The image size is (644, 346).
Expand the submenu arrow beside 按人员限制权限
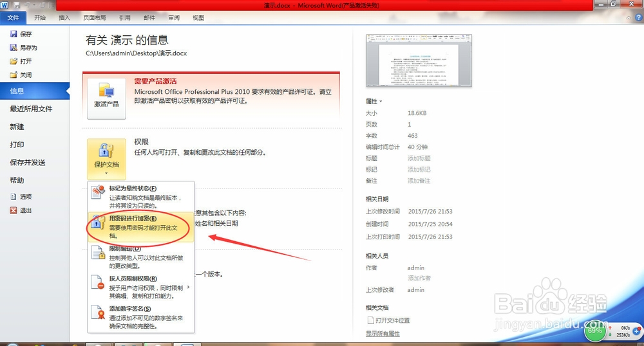189,287
